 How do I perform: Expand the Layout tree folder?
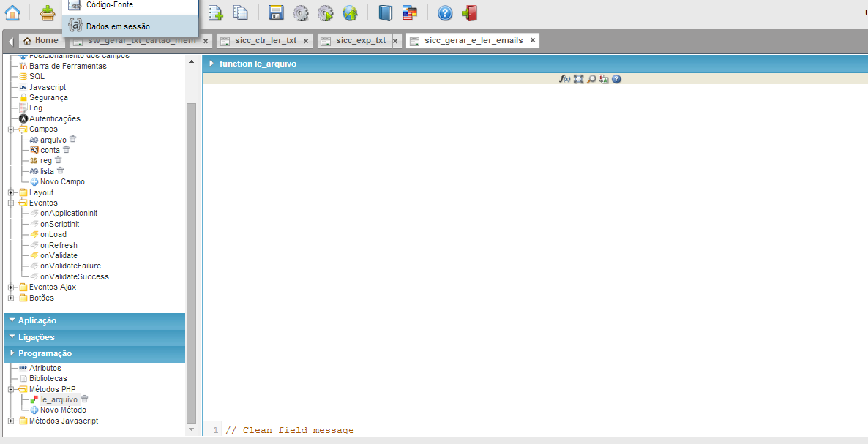coord(11,192)
